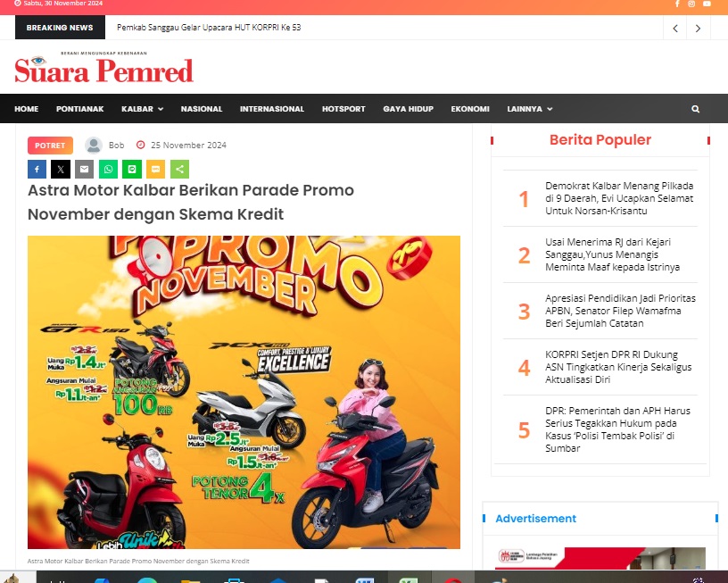Open the HOTSPORT menu item
Image resolution: width=728 pixels, height=583 pixels.
(343, 109)
